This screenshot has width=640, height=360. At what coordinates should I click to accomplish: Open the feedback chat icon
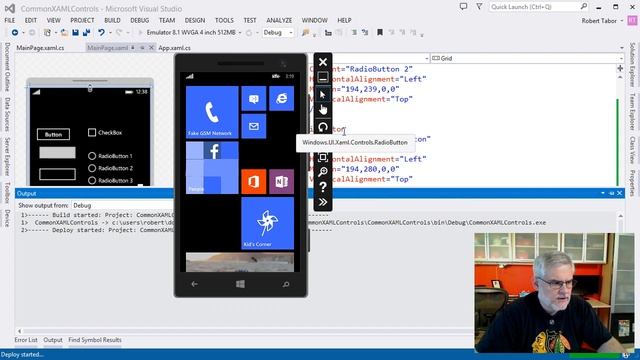463,7
